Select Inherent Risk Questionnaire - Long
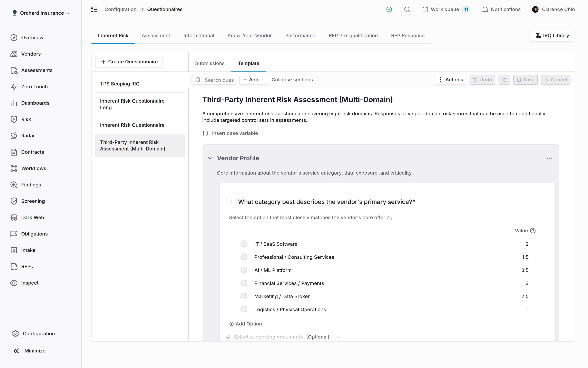This screenshot has width=588, height=368. (x=140, y=104)
